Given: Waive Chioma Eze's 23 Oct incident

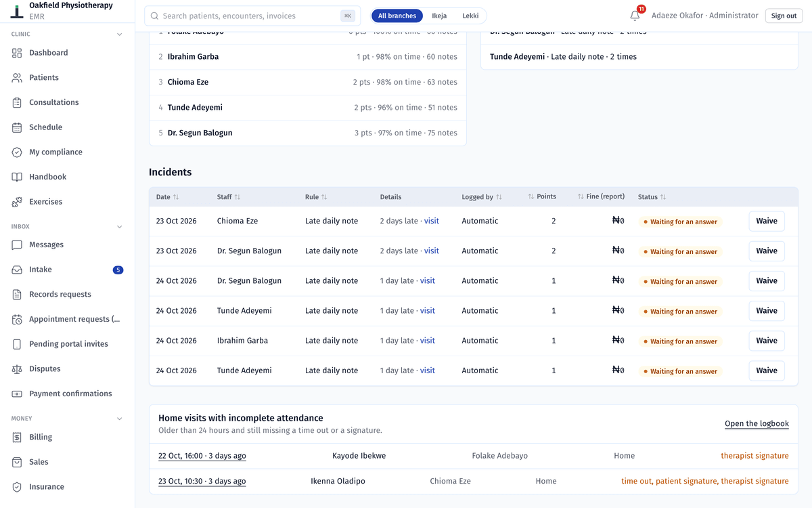Looking at the screenshot, I should (767, 221).
